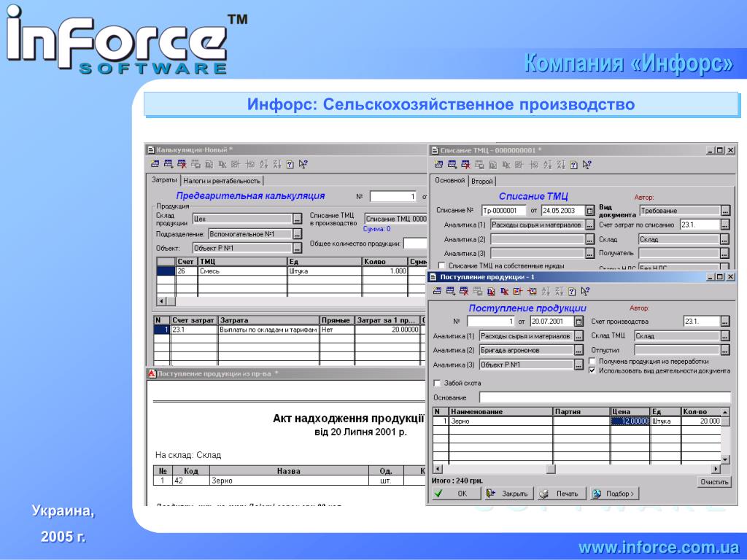Click delete row icon in Списание ТМЦ toolbar
747x560 pixels.
click(x=465, y=165)
